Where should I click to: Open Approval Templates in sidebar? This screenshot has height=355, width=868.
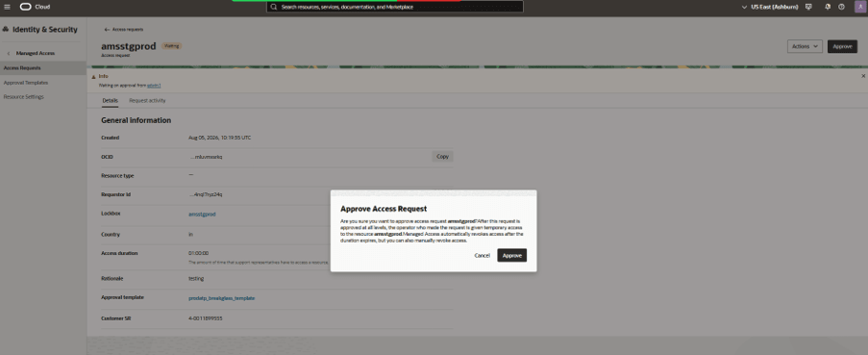26,83
